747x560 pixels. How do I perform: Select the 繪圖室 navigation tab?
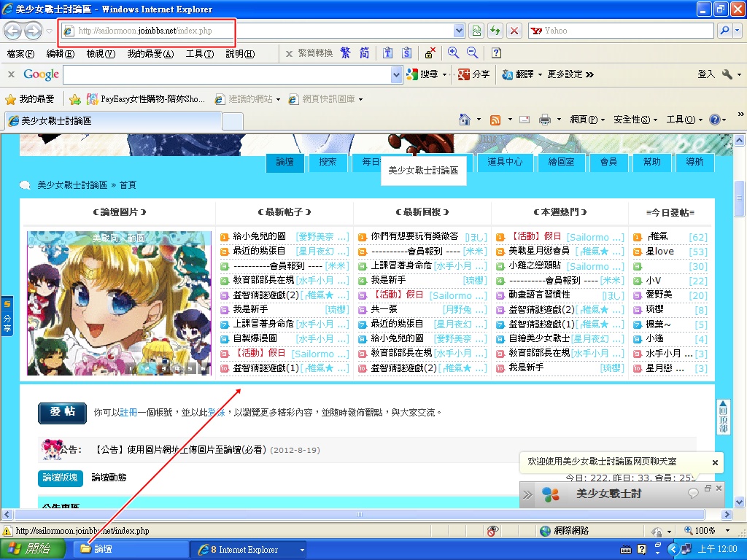(x=561, y=163)
